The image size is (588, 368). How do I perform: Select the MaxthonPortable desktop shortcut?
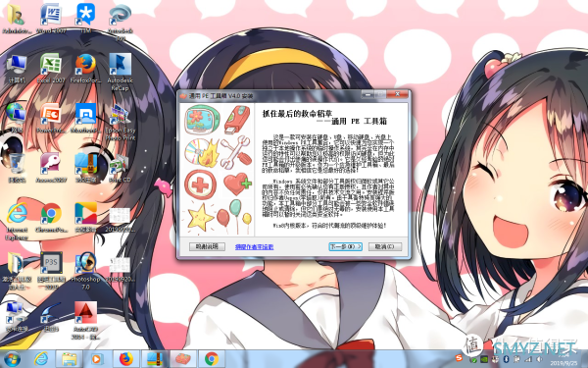point(85,119)
